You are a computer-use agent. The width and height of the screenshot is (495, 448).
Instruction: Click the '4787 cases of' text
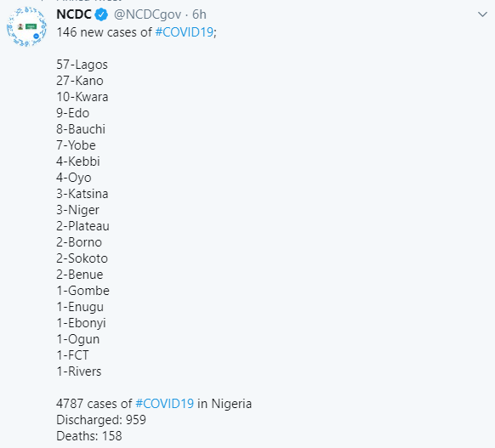[94, 404]
